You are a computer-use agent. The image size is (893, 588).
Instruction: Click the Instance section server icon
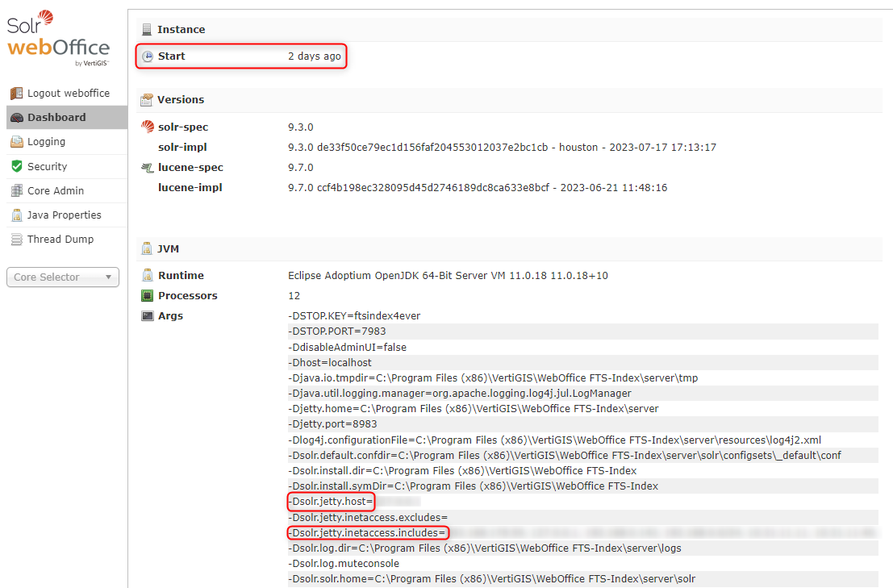pyautogui.click(x=147, y=29)
